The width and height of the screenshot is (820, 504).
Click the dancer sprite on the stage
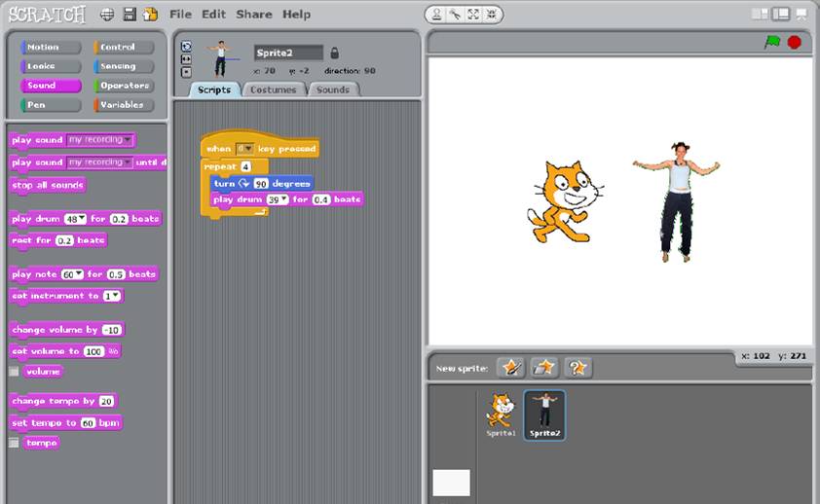[x=677, y=201]
